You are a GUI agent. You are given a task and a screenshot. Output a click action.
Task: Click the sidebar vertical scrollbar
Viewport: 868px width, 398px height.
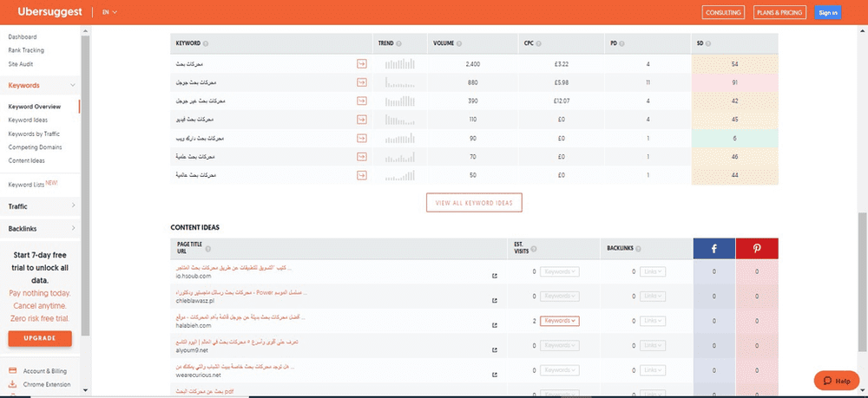coord(85,186)
